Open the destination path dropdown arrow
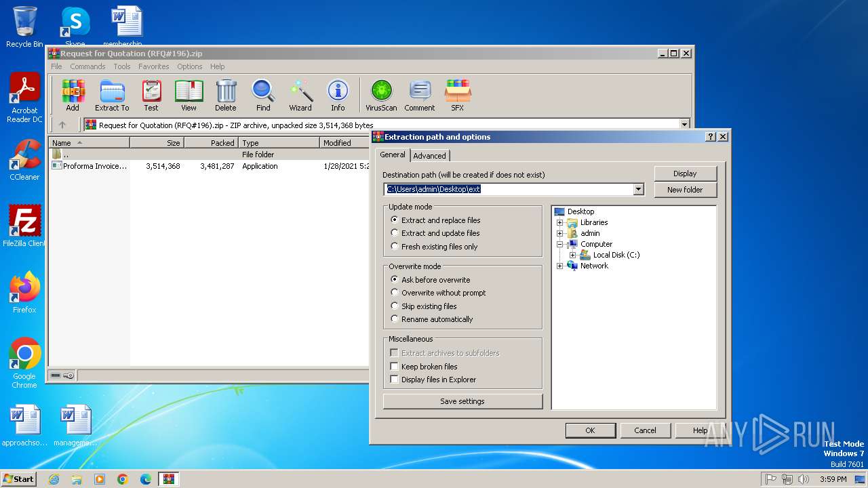This screenshot has width=868, height=488. [638, 190]
